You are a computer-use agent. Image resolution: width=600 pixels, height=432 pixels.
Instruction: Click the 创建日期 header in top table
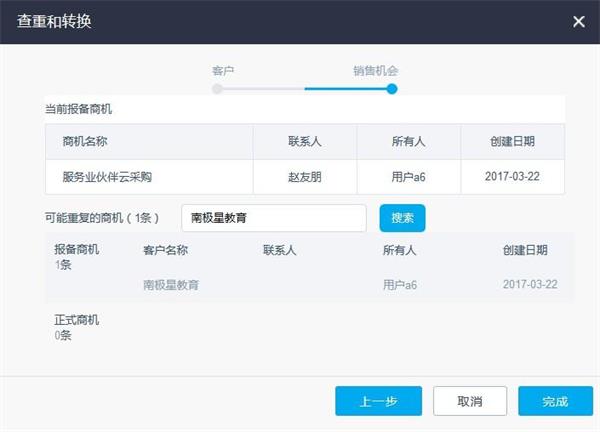[512, 142]
